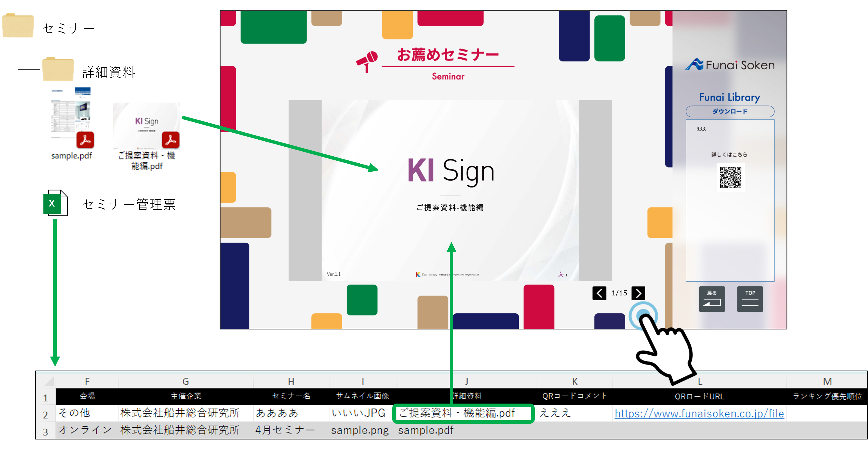
Task: Select column header H
Action: [x=291, y=381]
